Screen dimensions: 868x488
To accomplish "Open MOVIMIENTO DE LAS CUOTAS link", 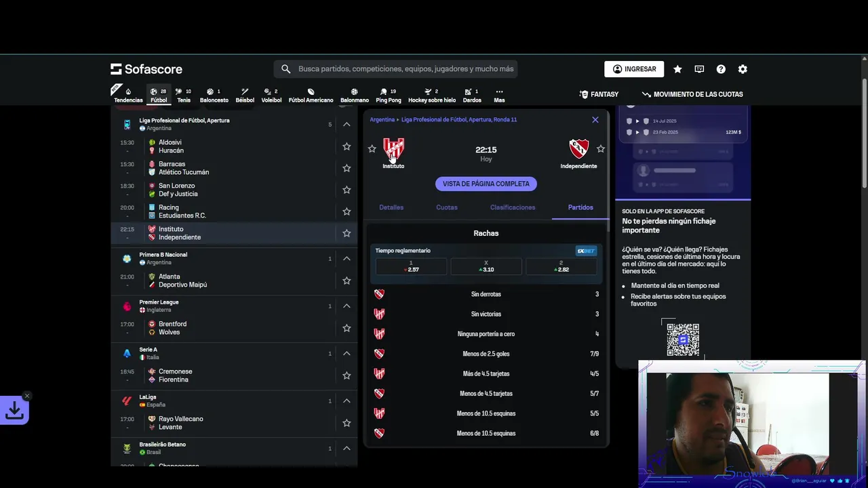I will click(x=692, y=94).
